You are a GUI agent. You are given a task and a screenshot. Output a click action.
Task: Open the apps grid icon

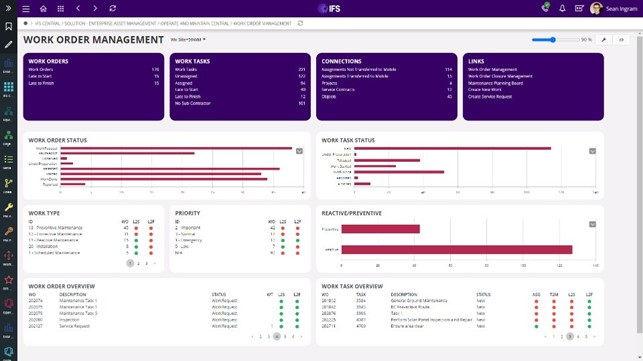61,9
